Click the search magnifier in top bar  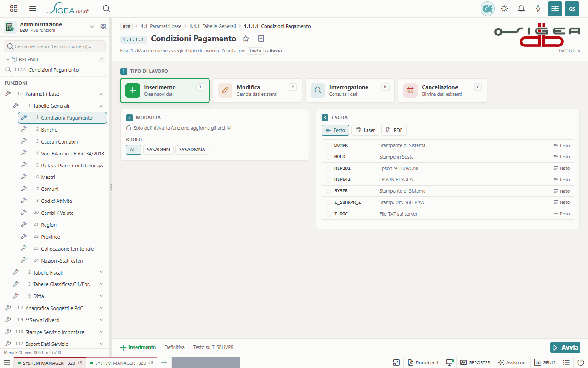tap(107, 9)
